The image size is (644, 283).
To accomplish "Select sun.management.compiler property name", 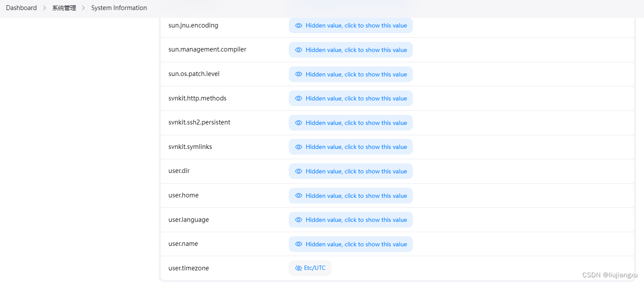I will click(208, 49).
